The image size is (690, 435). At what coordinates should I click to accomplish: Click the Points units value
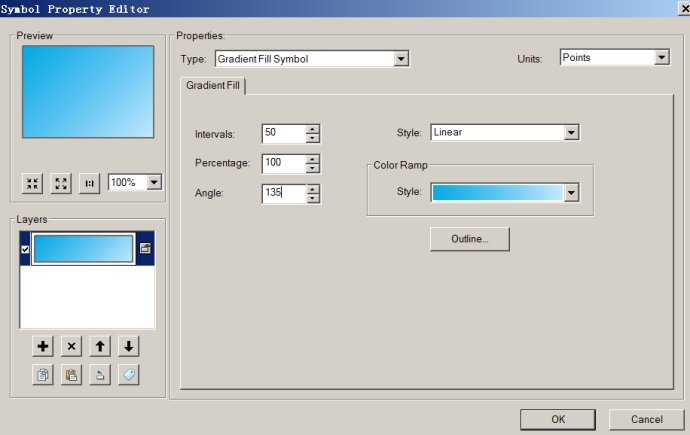[576, 58]
